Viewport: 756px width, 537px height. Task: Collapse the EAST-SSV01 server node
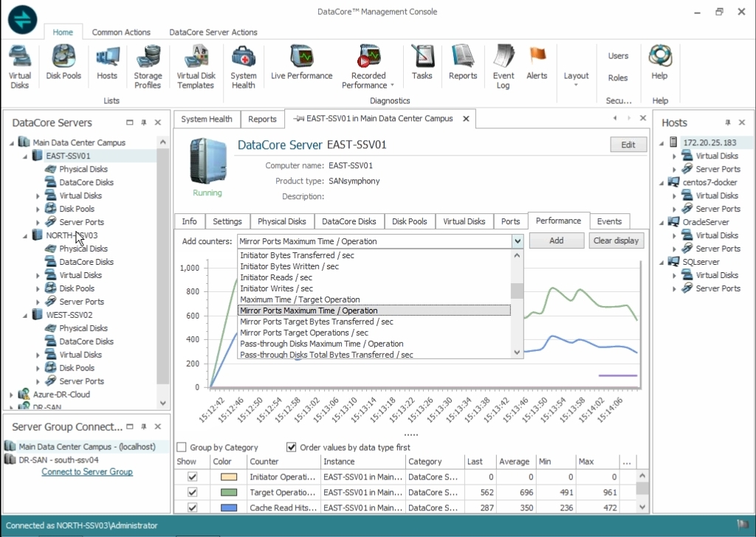tap(25, 156)
